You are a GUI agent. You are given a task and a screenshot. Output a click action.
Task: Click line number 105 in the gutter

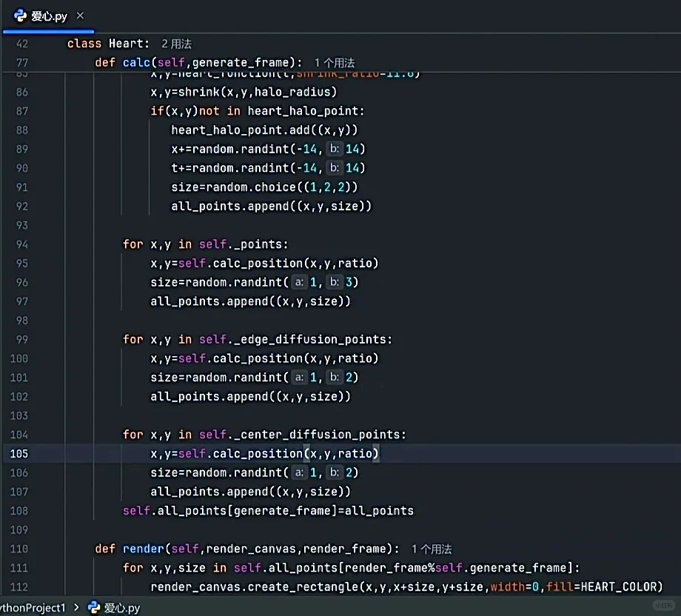click(x=19, y=454)
